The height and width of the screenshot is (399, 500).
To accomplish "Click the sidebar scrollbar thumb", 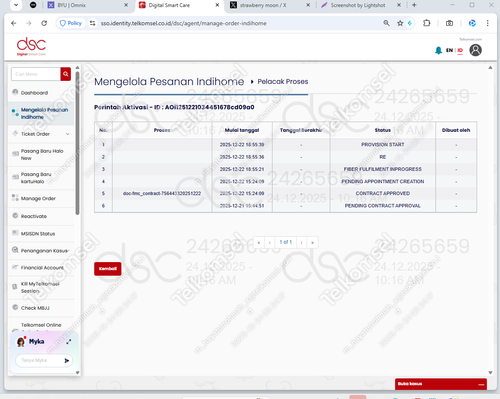I will 77,143.
